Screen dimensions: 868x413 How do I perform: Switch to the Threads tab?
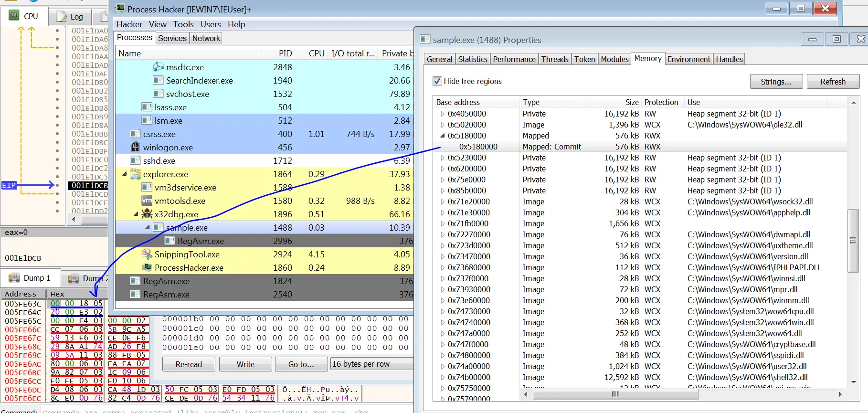pyautogui.click(x=555, y=59)
